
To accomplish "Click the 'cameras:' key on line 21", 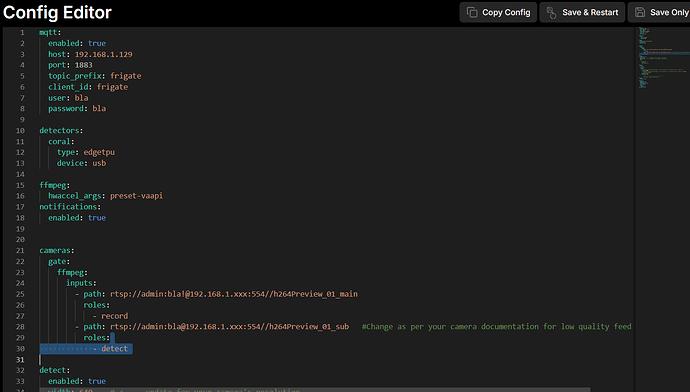I will point(57,250).
